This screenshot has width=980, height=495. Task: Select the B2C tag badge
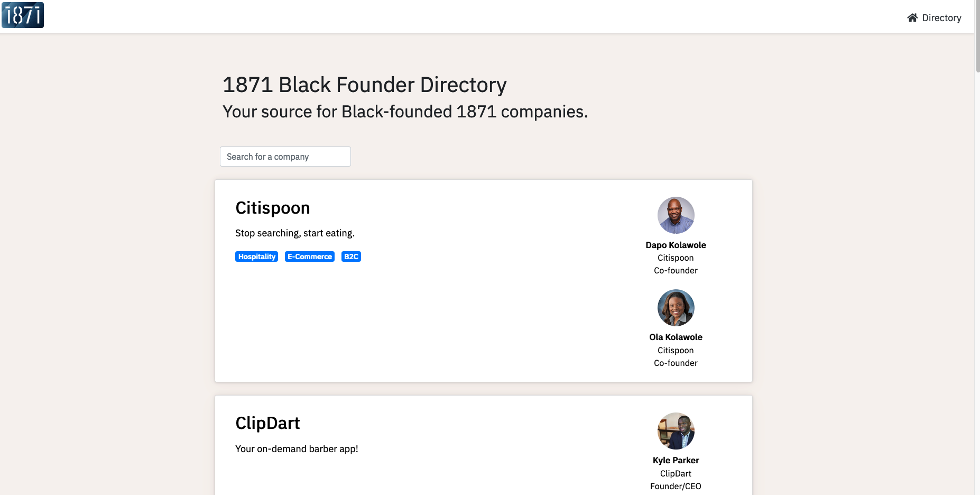[351, 256]
